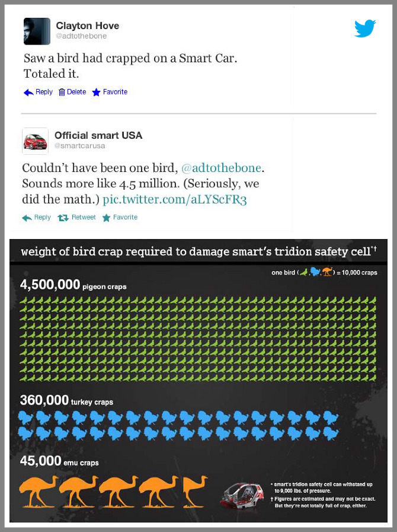397x532 pixels.
Task: Open Clayton Hove's profile avatar
Action: pyautogui.click(x=37, y=31)
